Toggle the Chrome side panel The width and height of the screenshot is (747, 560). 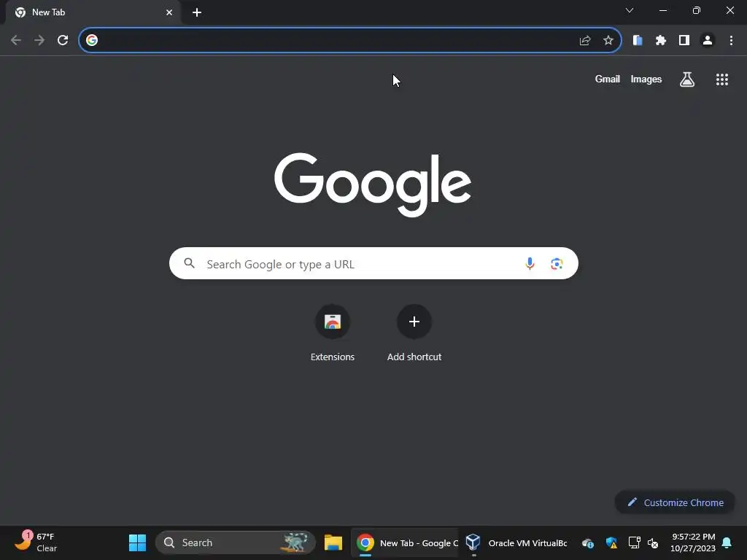684,41
